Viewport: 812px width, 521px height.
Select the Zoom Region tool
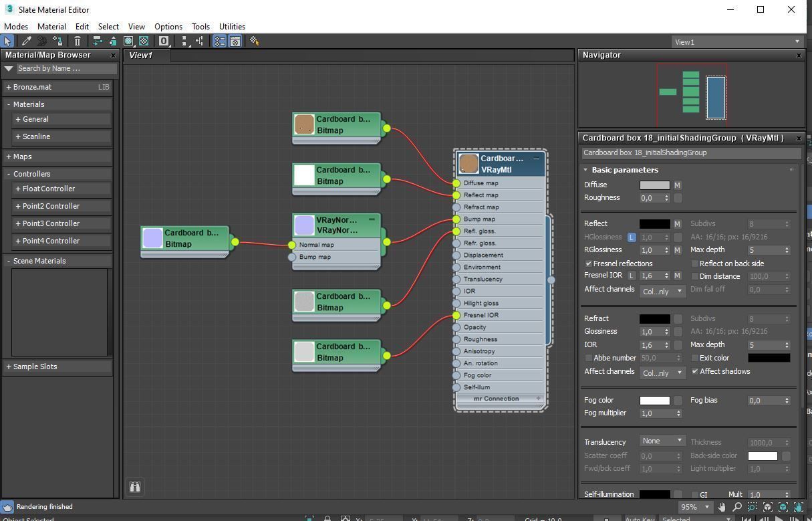[x=753, y=507]
